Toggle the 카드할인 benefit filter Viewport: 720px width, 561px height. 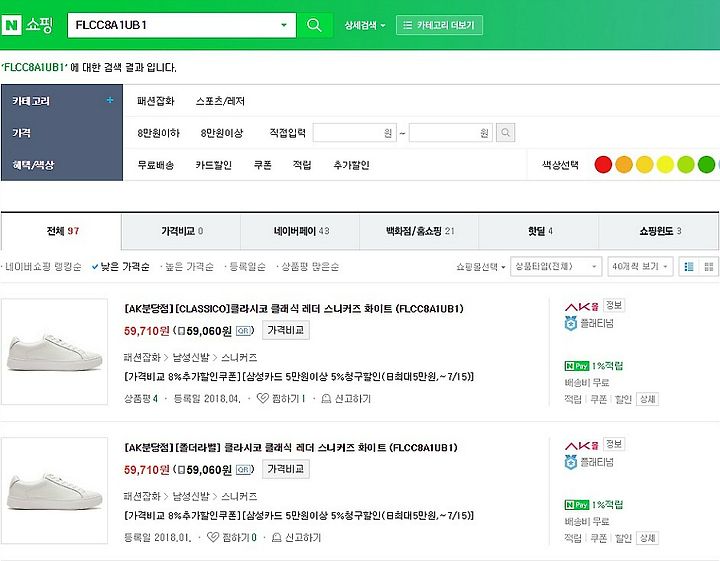214,165
